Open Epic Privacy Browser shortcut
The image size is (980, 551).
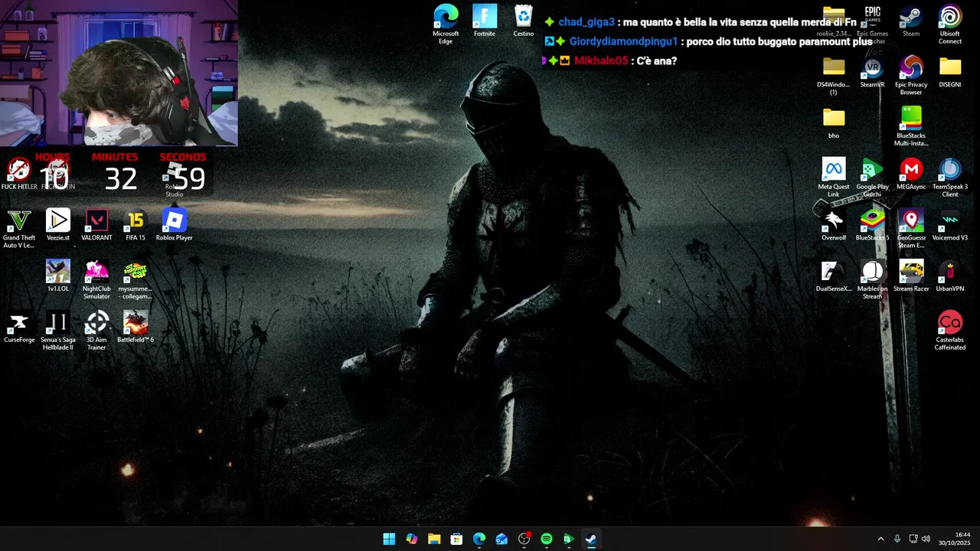point(911,76)
